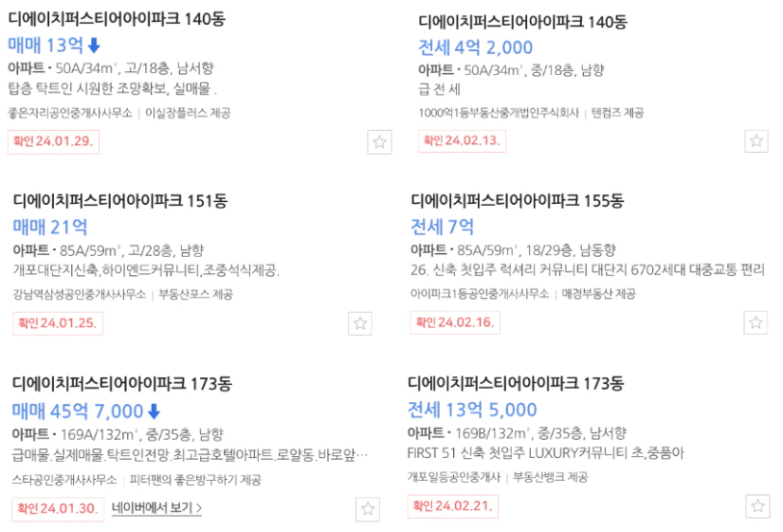Click chevron after 네이버에서 보기
Image resolution: width=783 pixels, height=532 pixels.
click(199, 508)
